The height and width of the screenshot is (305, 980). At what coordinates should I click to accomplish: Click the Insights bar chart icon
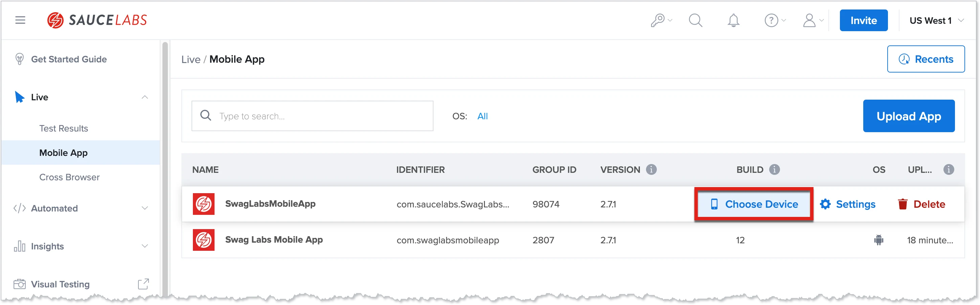(x=19, y=246)
